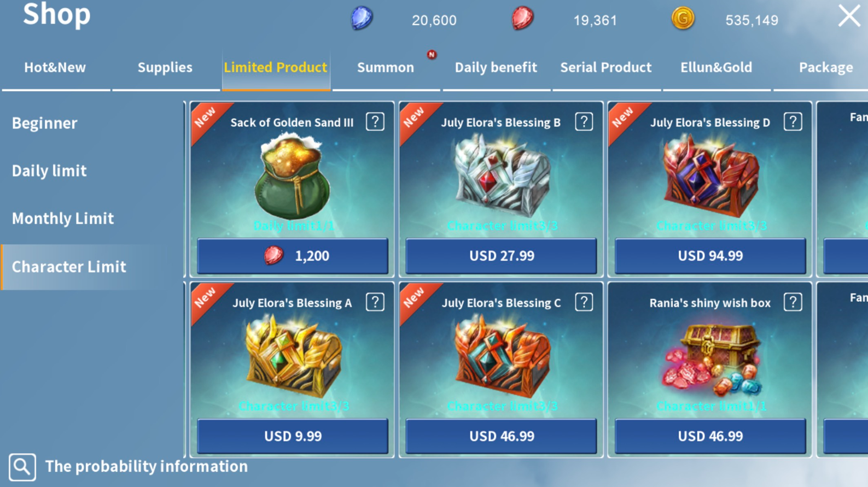Open info for Sack of Golden Sand III
This screenshot has width=868, height=487.
point(375,122)
